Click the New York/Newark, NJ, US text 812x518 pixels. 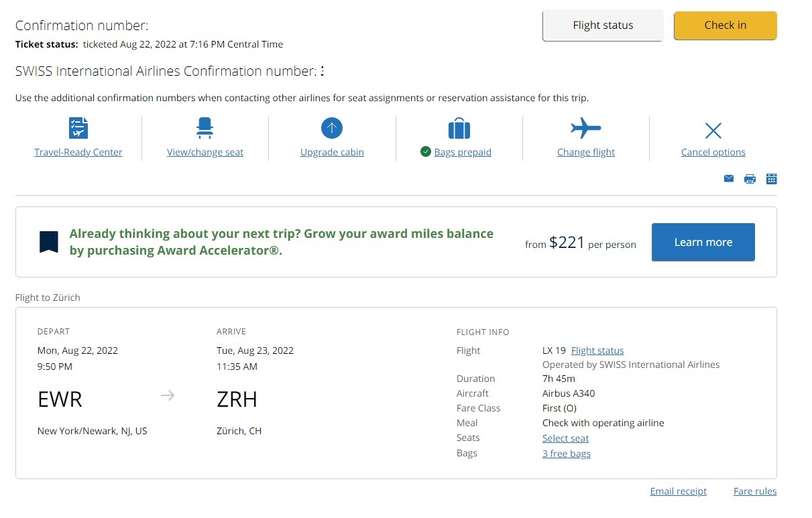click(93, 431)
